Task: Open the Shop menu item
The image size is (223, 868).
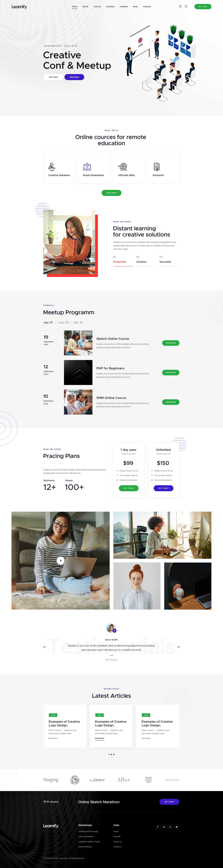Action: [135, 6]
